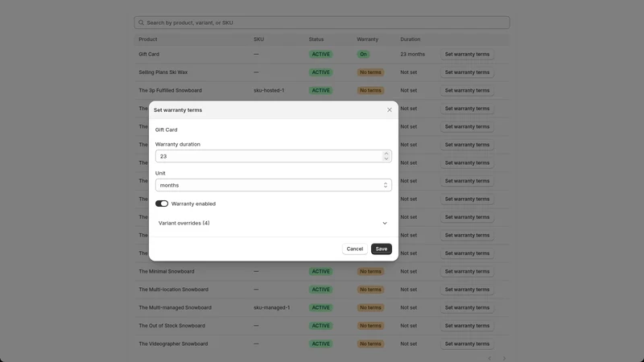Click the Gift Card product name in table
The height and width of the screenshot is (362, 644).
tap(149, 54)
